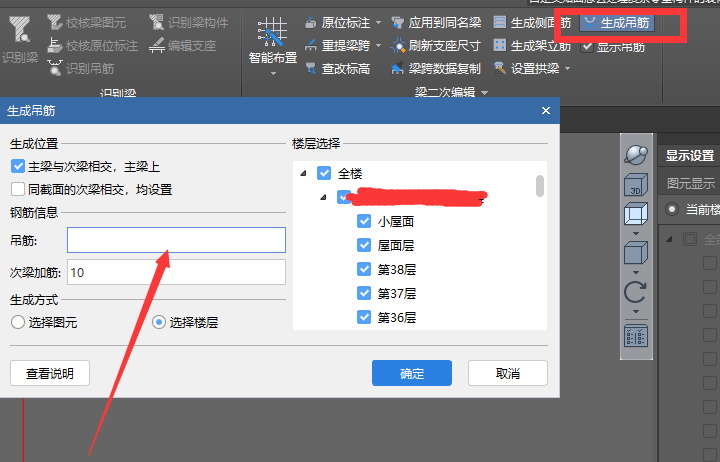Open dropdown below wireframe cube icon
This screenshot has width=720, height=462.
tap(636, 233)
